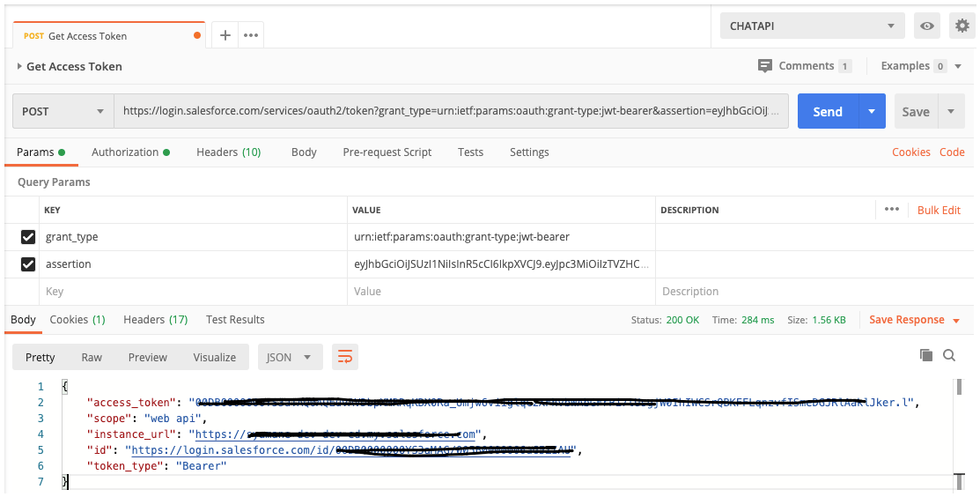980x497 pixels.
Task: Open the Cookies link
Action: [910, 152]
